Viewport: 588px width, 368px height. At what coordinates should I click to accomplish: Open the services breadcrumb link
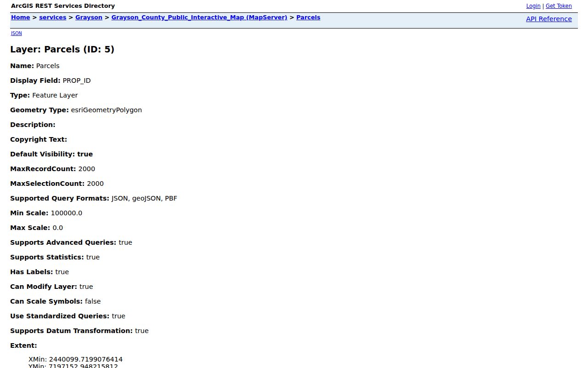pos(53,17)
